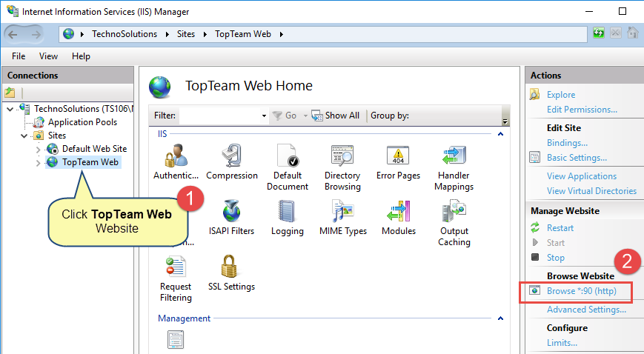Click the grey stop loading icon
The height and width of the screenshot is (354, 644).
616,33
